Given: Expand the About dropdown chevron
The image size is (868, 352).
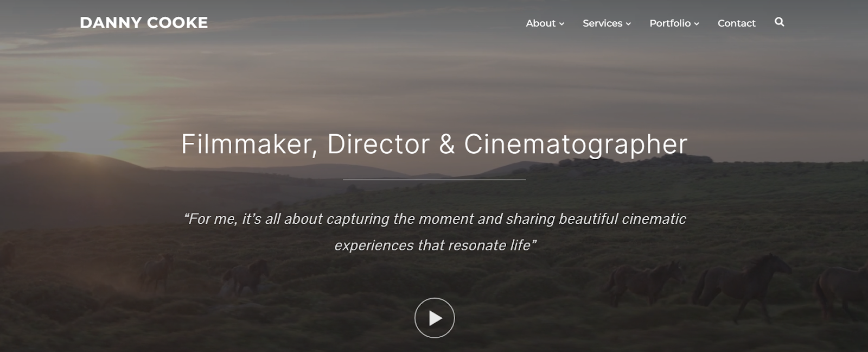Looking at the screenshot, I should pyautogui.click(x=561, y=24).
